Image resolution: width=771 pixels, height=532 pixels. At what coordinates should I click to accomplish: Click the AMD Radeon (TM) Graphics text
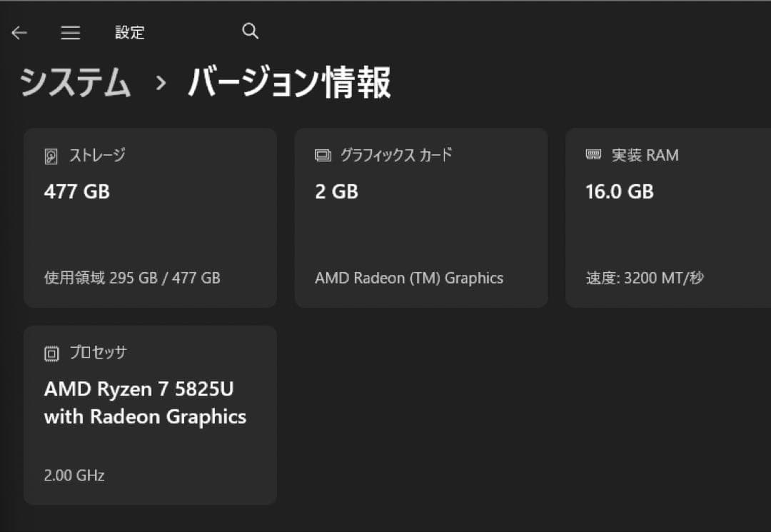coord(409,278)
